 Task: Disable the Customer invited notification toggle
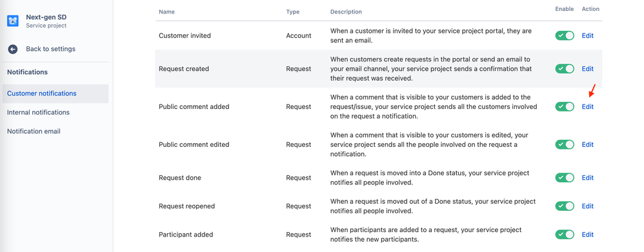click(565, 35)
